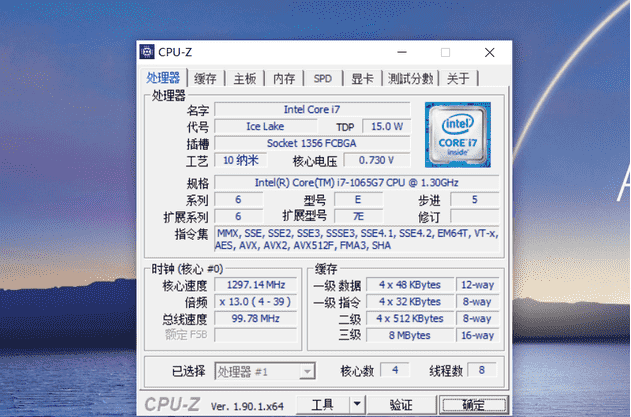Viewport: 631px width, 417px height.
Task: Click the core speed 1297.14 MHz
Action: tap(256, 285)
